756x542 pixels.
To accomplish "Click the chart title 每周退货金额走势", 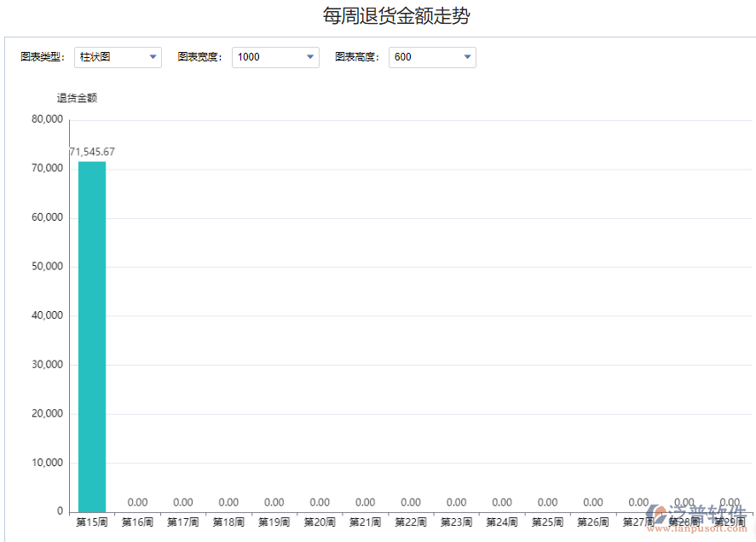I will point(395,15).
